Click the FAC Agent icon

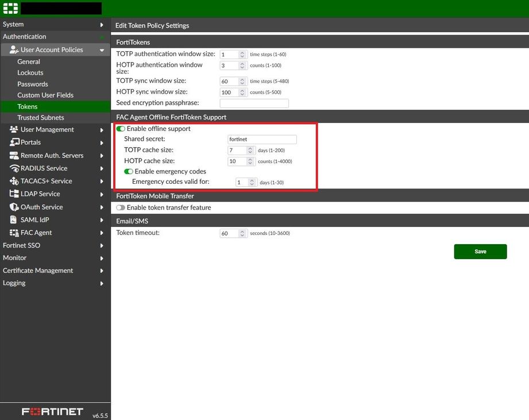pos(14,233)
